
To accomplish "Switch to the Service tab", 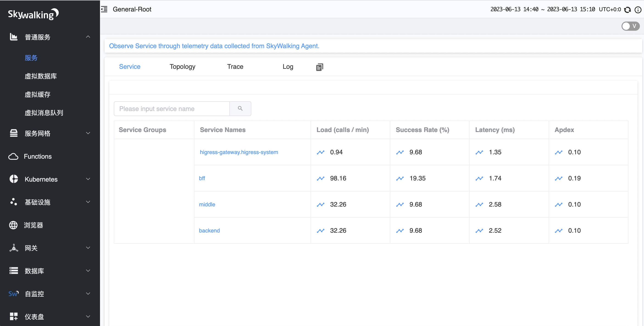I will [130, 67].
